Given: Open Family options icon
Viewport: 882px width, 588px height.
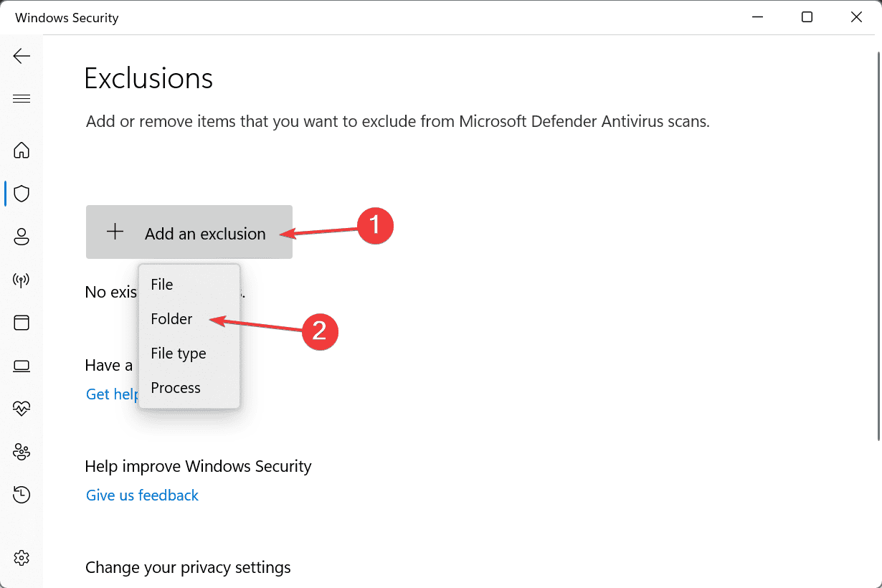Looking at the screenshot, I should pyautogui.click(x=22, y=452).
